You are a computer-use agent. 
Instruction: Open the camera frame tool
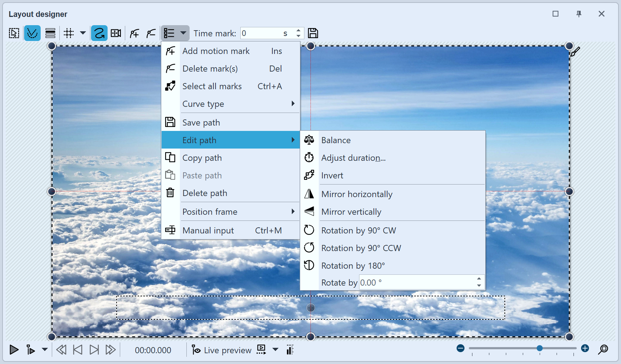tap(116, 33)
